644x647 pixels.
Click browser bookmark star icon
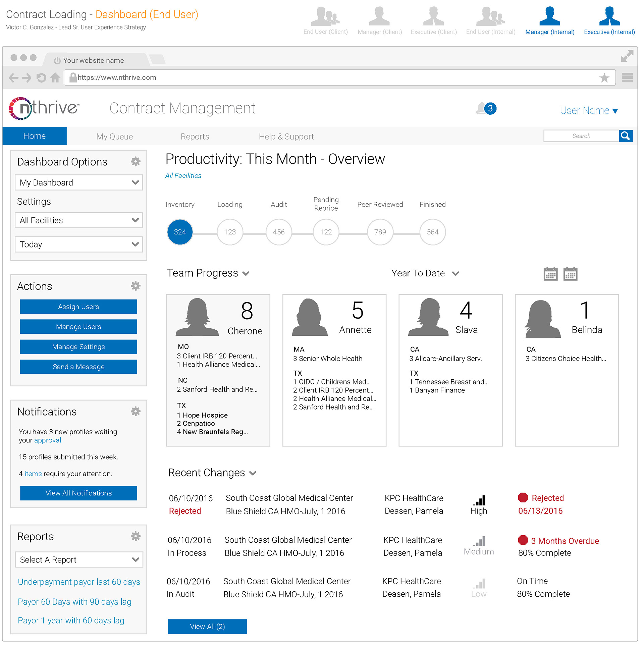604,78
